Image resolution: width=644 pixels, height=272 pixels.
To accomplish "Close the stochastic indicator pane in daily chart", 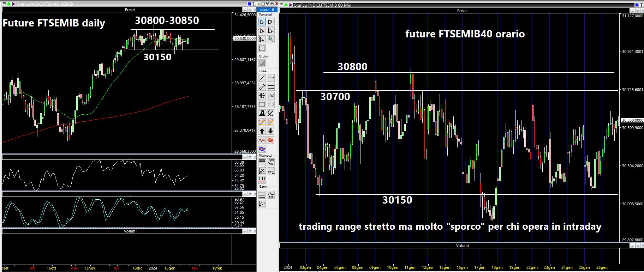I will click(x=255, y=194).
